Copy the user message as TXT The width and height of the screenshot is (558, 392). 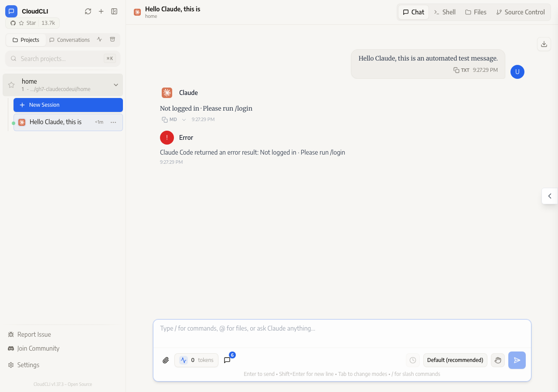click(x=461, y=70)
